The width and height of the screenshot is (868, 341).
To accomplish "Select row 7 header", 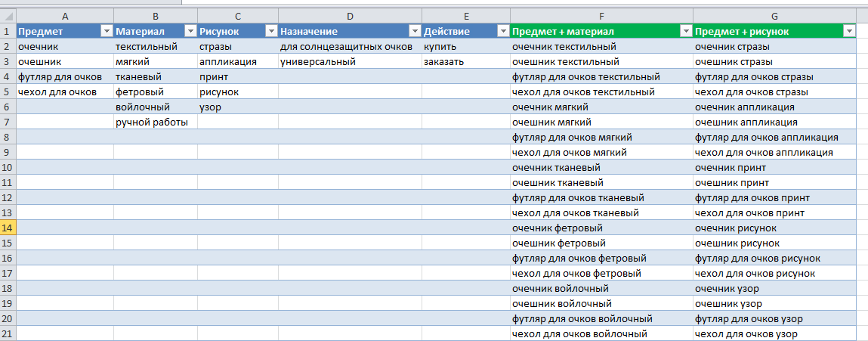I will click(8, 122).
